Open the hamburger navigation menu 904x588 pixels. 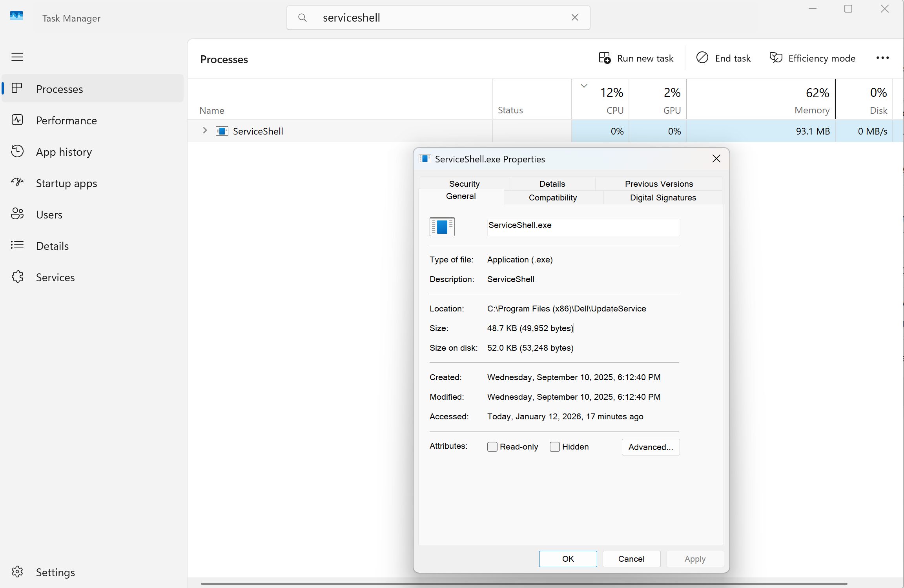[17, 57]
